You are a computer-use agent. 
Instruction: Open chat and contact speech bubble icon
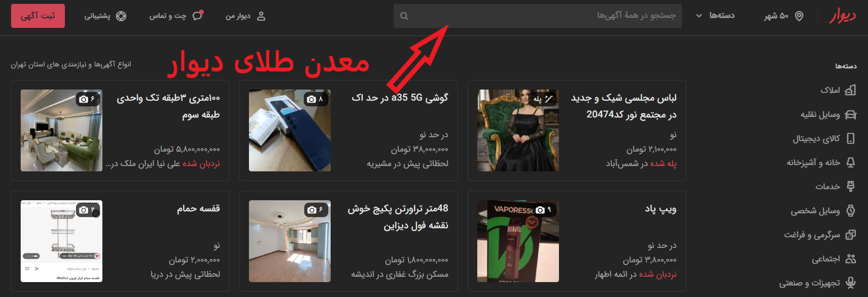click(x=198, y=15)
